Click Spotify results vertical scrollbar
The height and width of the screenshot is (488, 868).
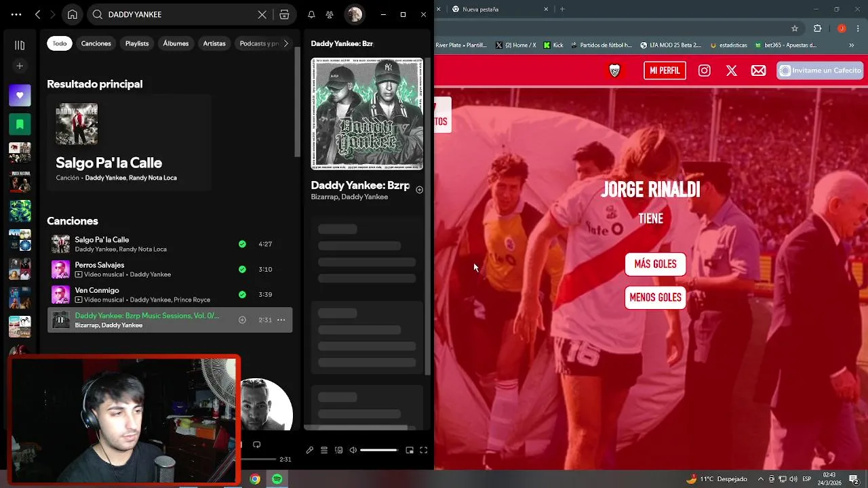(297, 102)
